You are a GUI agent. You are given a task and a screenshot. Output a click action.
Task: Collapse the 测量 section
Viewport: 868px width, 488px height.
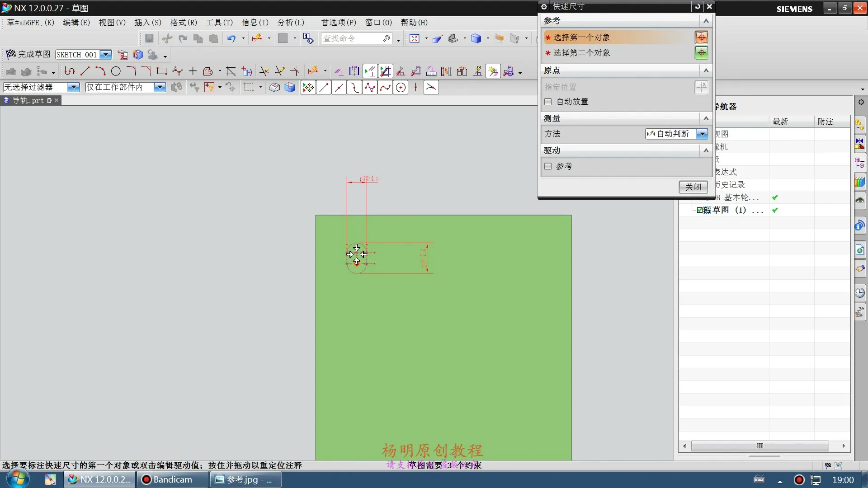click(x=706, y=118)
